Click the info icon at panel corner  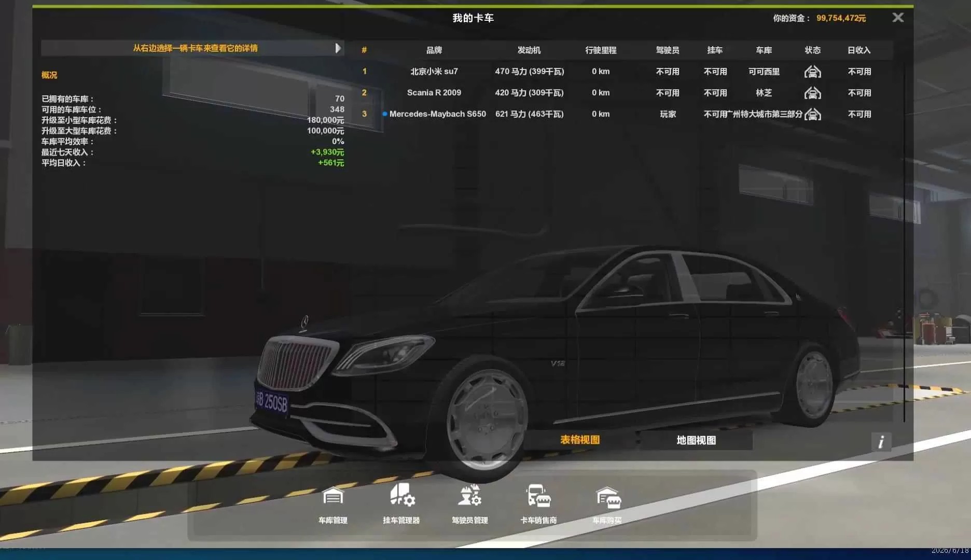pyautogui.click(x=881, y=442)
